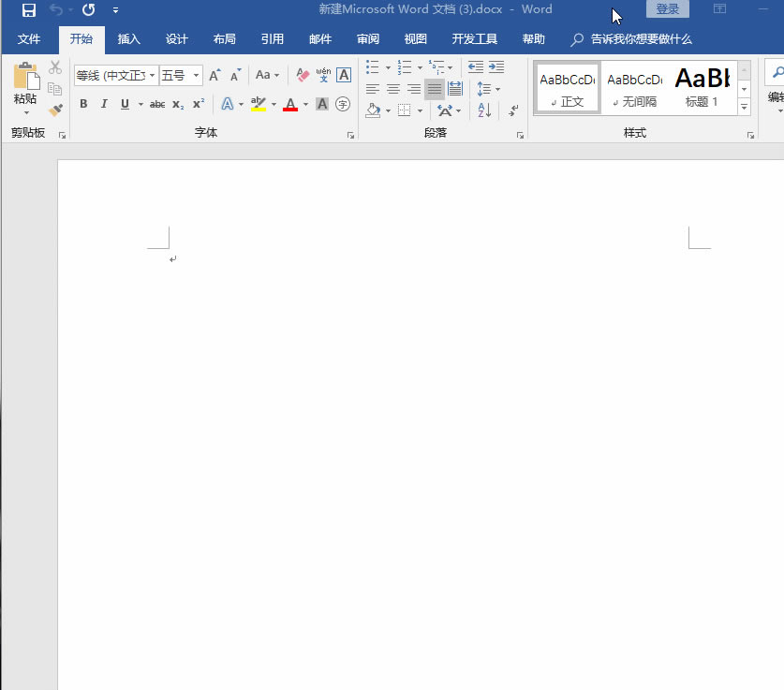Apply the red font color swatch
The image size is (784, 690).
tap(290, 104)
